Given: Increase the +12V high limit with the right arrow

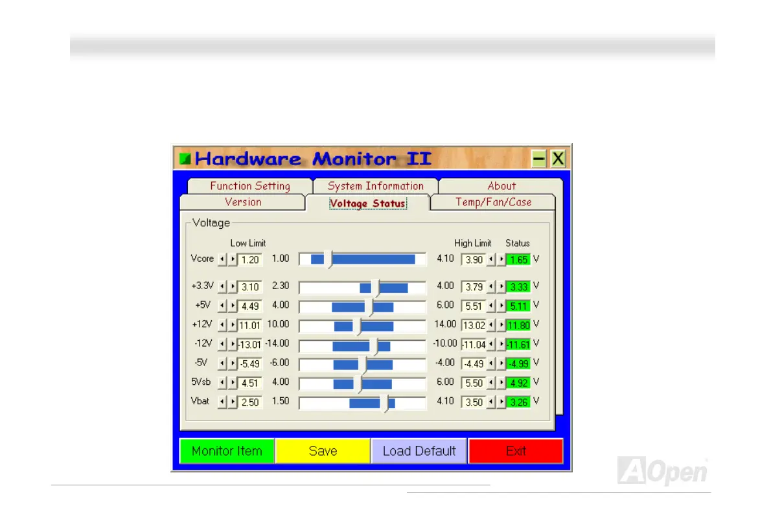Looking at the screenshot, I should click(501, 325).
